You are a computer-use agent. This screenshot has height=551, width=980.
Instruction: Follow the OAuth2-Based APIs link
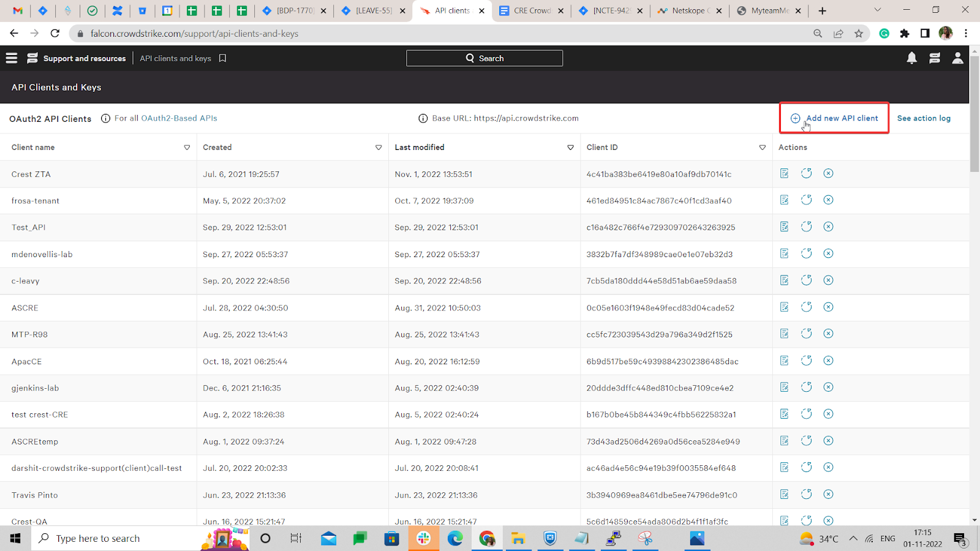click(x=179, y=119)
